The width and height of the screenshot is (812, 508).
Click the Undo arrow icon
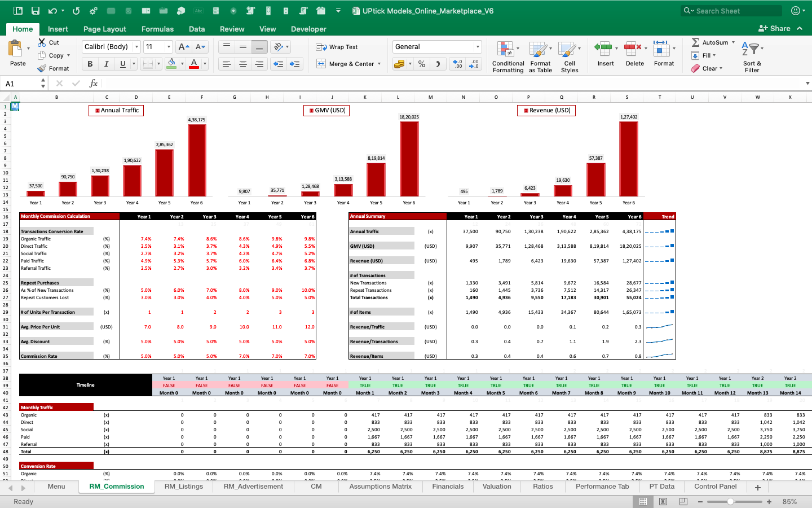click(x=52, y=11)
